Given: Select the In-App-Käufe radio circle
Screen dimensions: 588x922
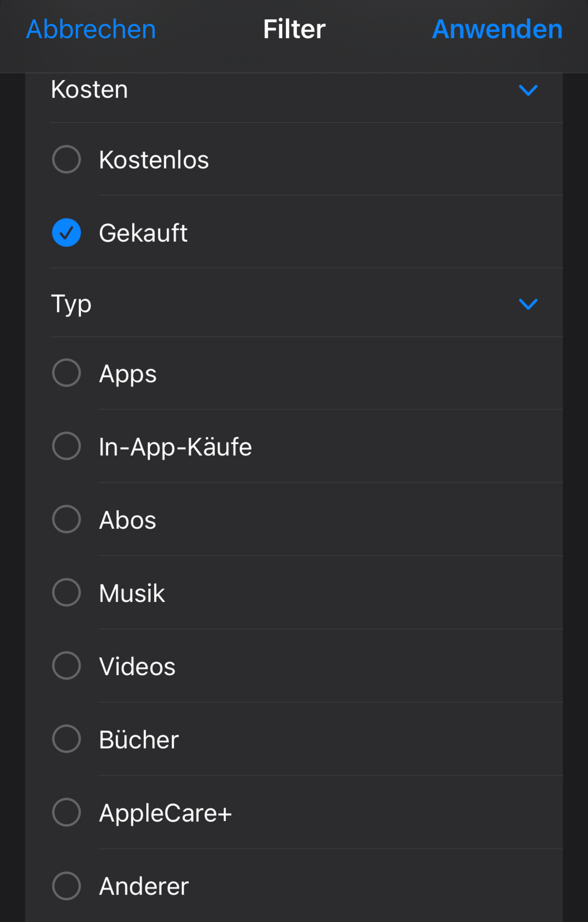Looking at the screenshot, I should [x=67, y=446].
